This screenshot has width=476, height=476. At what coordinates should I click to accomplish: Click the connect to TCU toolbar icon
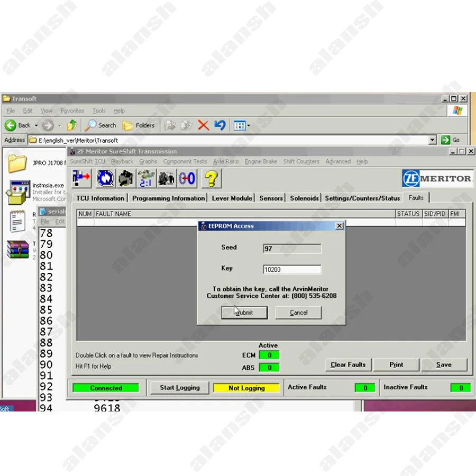pos(81,178)
